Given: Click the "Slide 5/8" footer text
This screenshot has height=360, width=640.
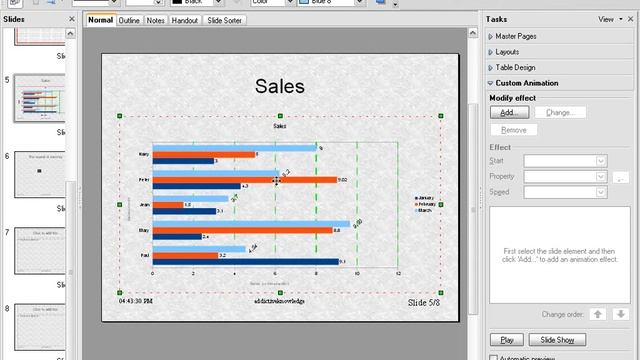Looking at the screenshot, I should 424,302.
